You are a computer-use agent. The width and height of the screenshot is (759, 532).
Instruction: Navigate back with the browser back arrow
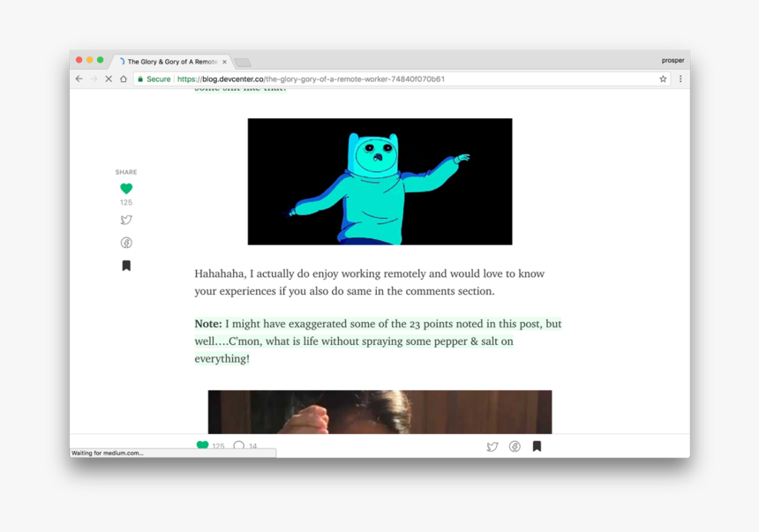(79, 79)
